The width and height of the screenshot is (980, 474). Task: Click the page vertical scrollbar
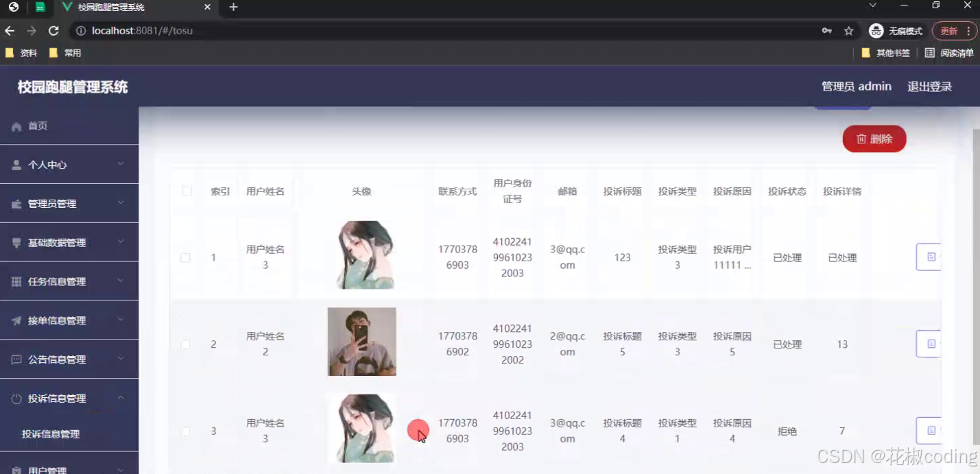coord(976,286)
